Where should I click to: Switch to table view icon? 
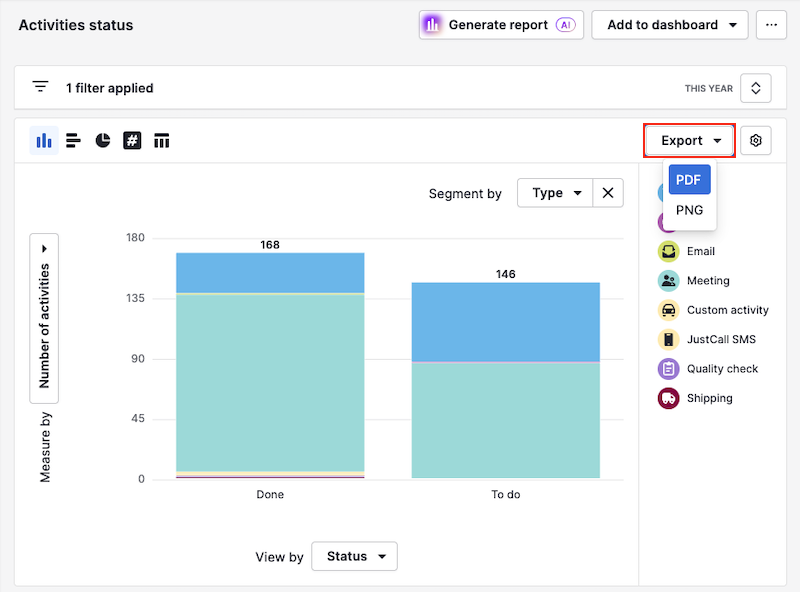[161, 141]
